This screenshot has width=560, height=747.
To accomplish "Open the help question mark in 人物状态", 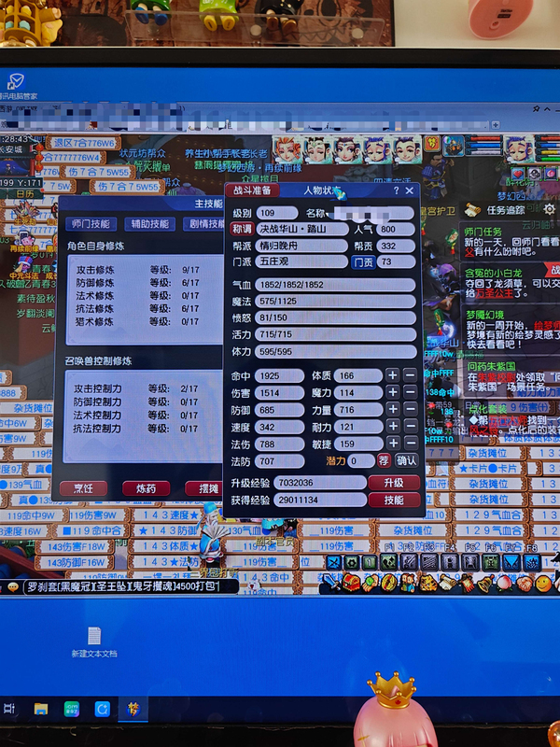I will (396, 190).
